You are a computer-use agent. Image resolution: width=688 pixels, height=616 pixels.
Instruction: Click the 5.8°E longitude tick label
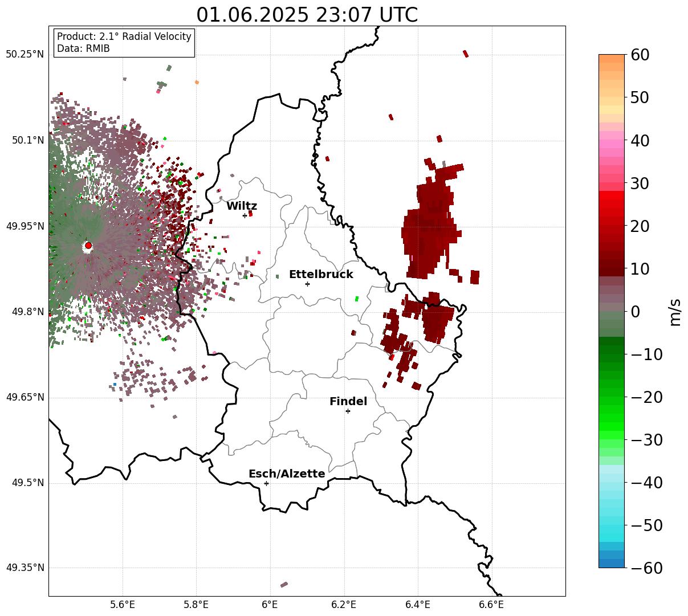tap(197, 605)
